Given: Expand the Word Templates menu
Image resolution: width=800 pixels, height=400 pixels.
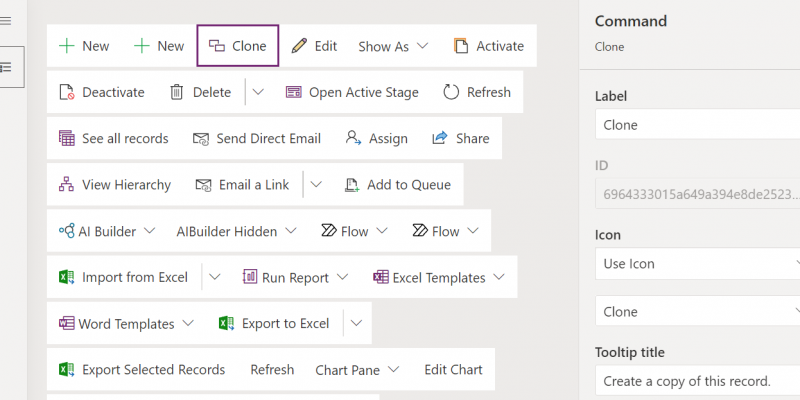Looking at the screenshot, I should pyautogui.click(x=127, y=323).
